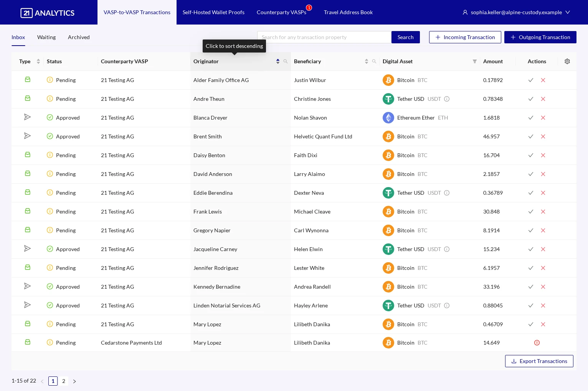
Task: Reject the Andre Theun transaction
Action: coord(543,99)
